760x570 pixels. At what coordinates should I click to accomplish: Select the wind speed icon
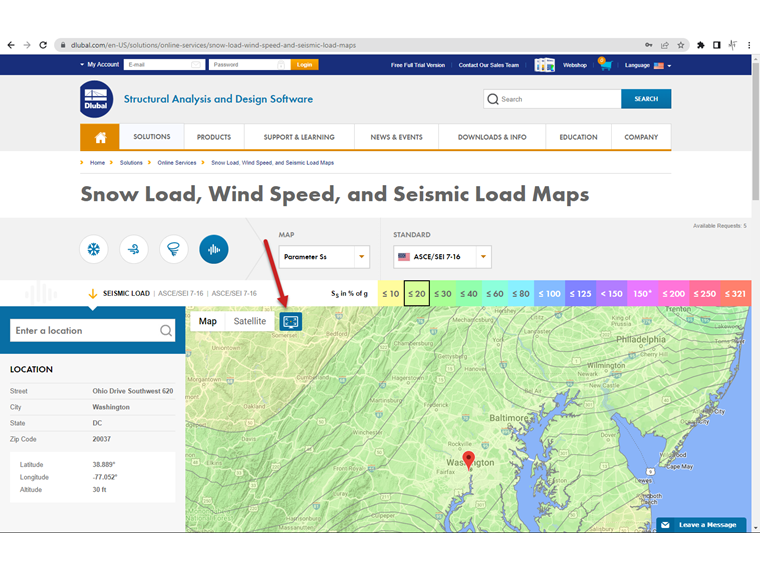click(134, 249)
